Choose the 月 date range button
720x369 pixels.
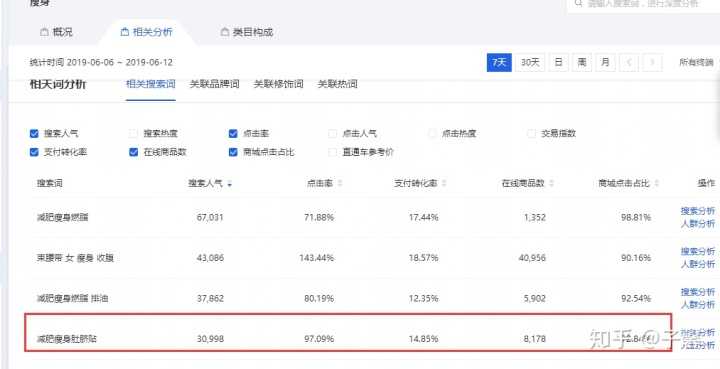[605, 62]
